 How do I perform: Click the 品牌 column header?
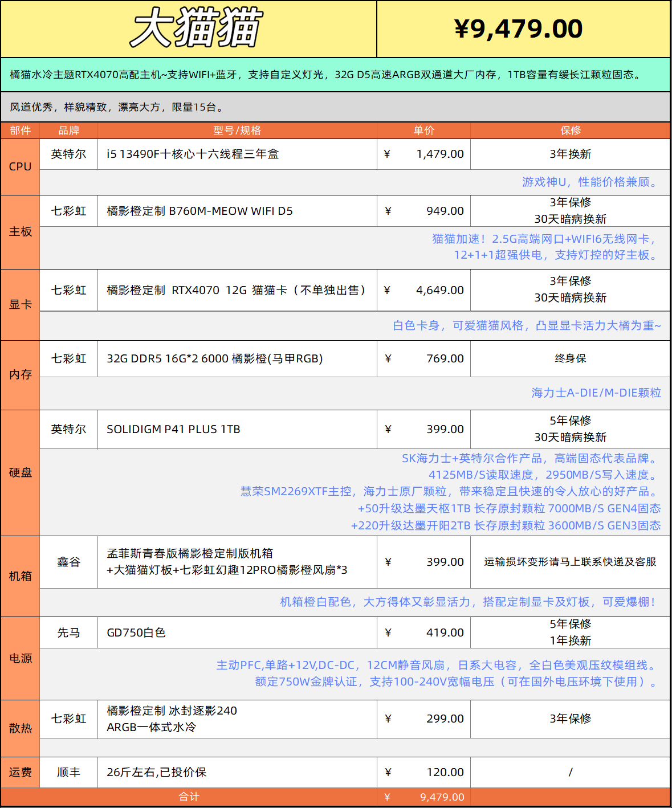tap(68, 130)
